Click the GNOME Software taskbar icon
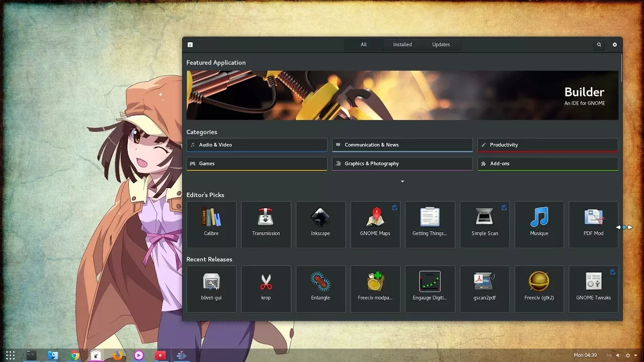Screen dimensions: 644x362 (96, 355)
